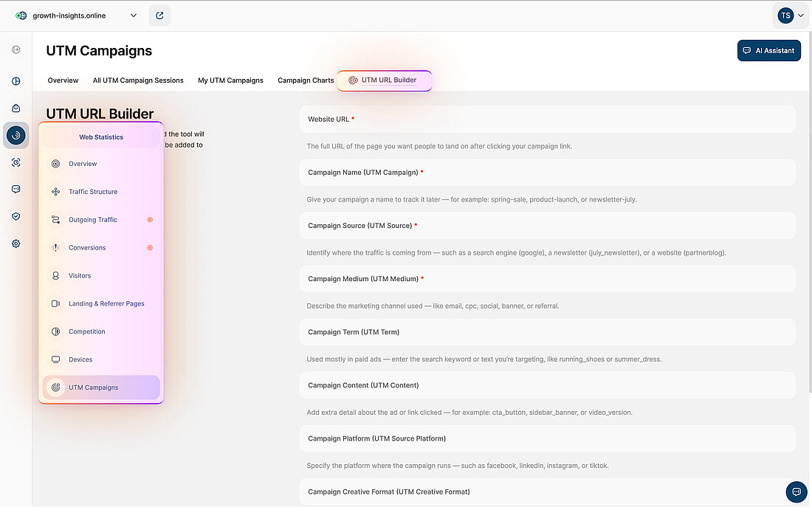Open the target/goals sidebar icon

click(x=16, y=162)
